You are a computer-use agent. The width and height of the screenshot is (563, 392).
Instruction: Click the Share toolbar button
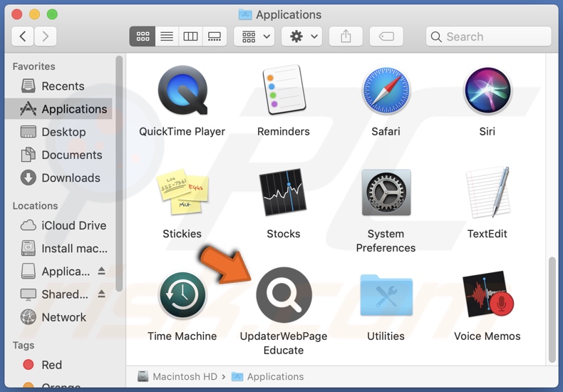pos(346,36)
